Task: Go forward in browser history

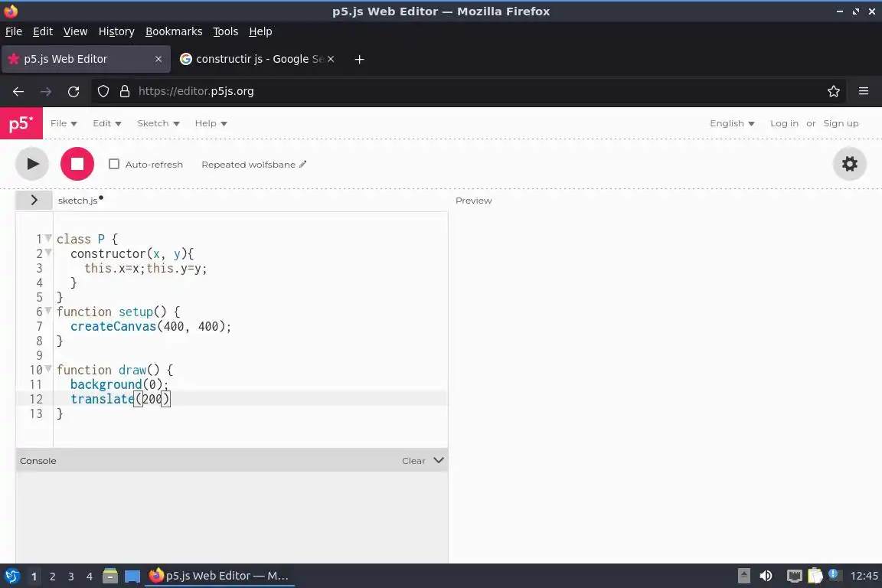Action: pos(46,91)
